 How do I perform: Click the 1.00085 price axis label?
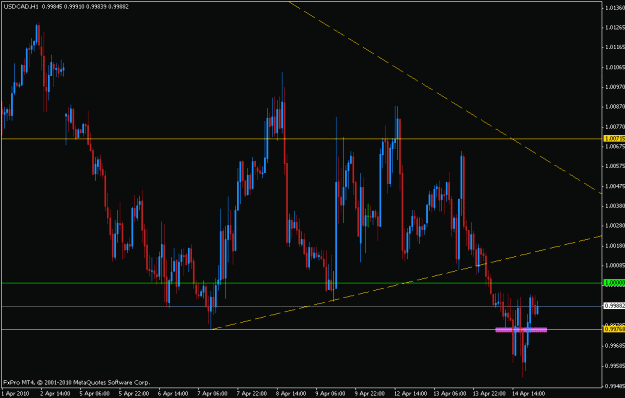coord(615,265)
